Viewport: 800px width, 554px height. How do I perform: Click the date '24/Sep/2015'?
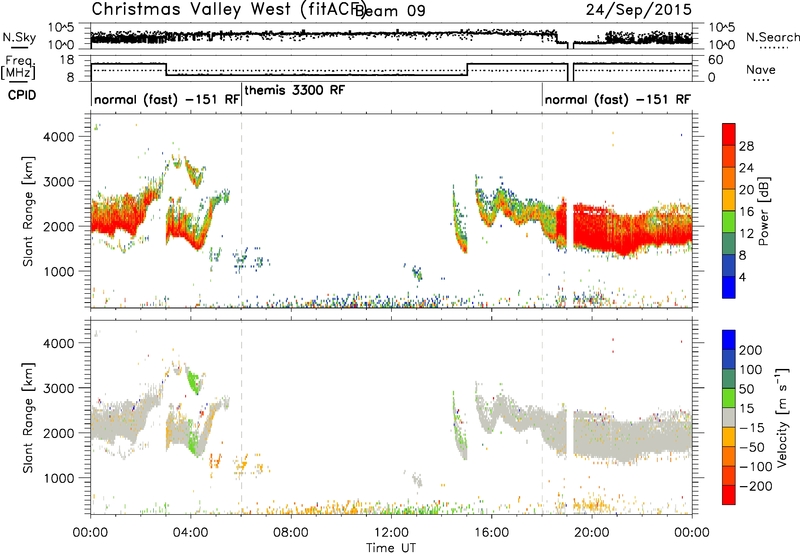coord(638,10)
